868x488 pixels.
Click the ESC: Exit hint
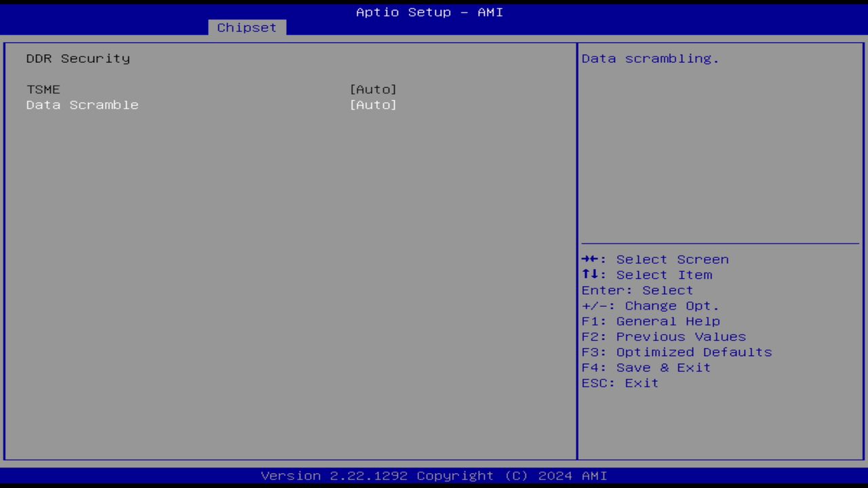(x=620, y=384)
